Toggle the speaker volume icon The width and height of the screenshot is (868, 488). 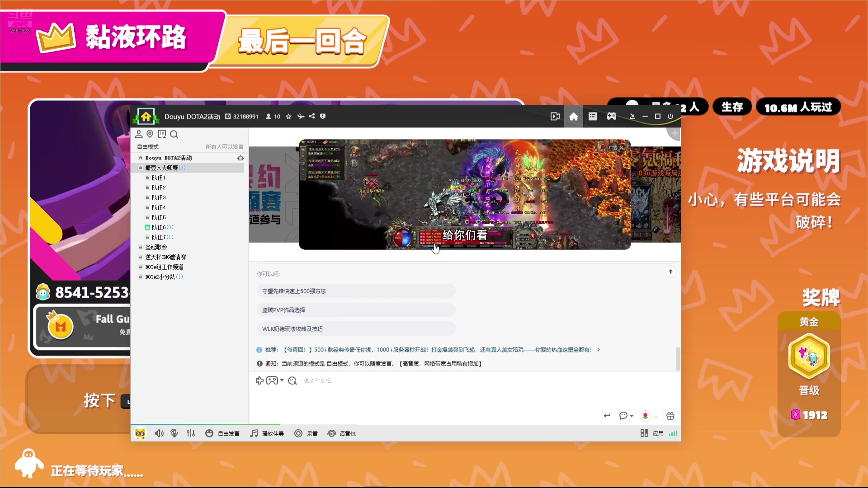[x=159, y=433]
